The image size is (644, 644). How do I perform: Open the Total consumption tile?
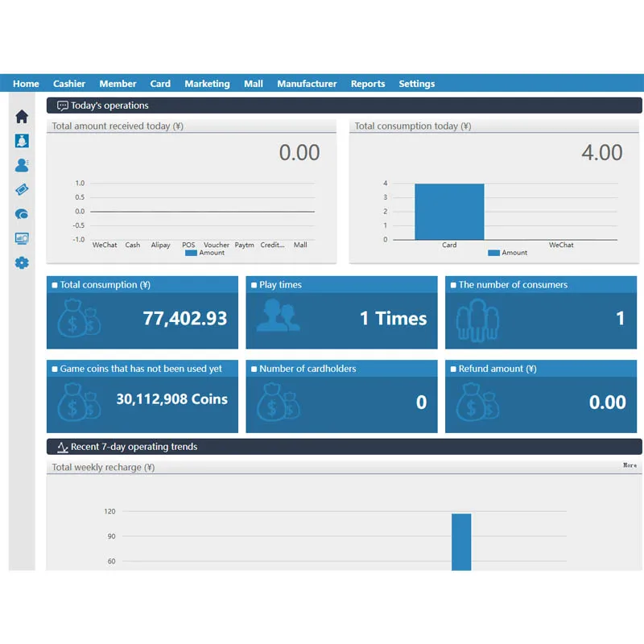[x=142, y=312]
